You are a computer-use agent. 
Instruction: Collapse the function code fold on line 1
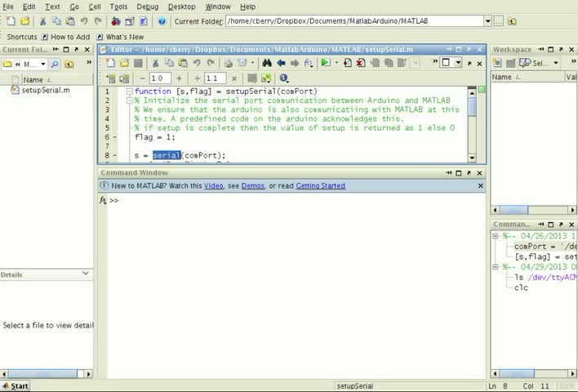[129, 91]
